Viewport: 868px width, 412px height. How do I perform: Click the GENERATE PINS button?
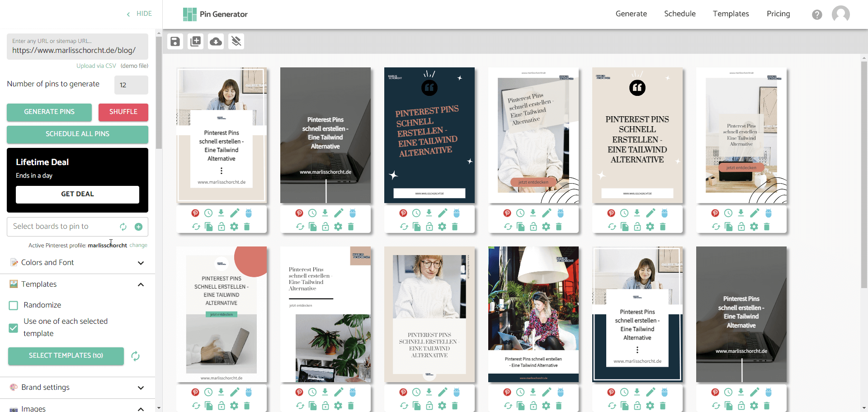click(49, 112)
